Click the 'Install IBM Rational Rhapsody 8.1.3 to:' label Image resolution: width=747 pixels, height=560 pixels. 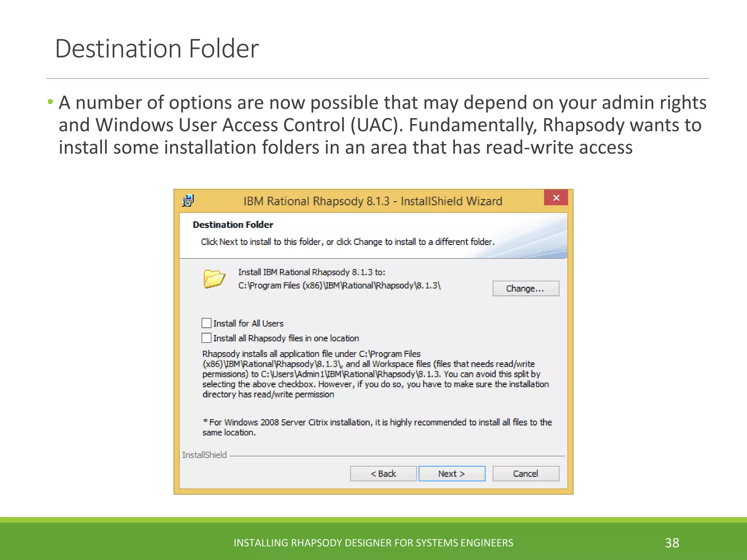312,272
